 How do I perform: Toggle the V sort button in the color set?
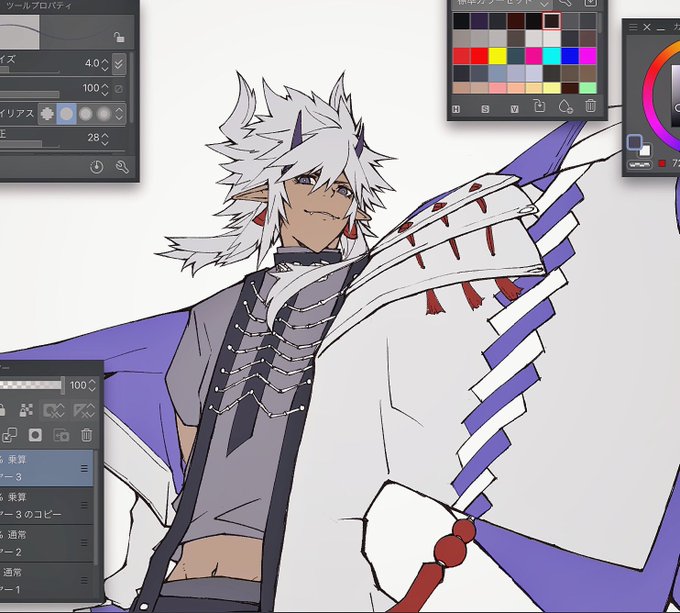coord(514,109)
